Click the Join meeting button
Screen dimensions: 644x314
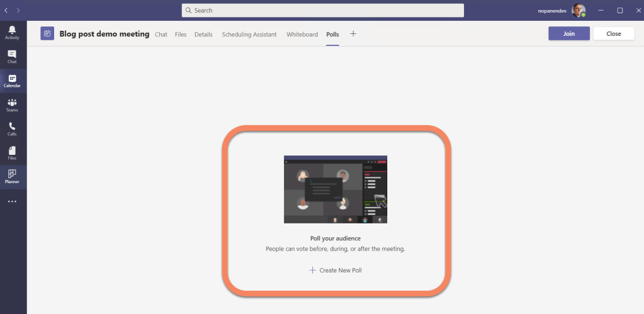coord(568,34)
